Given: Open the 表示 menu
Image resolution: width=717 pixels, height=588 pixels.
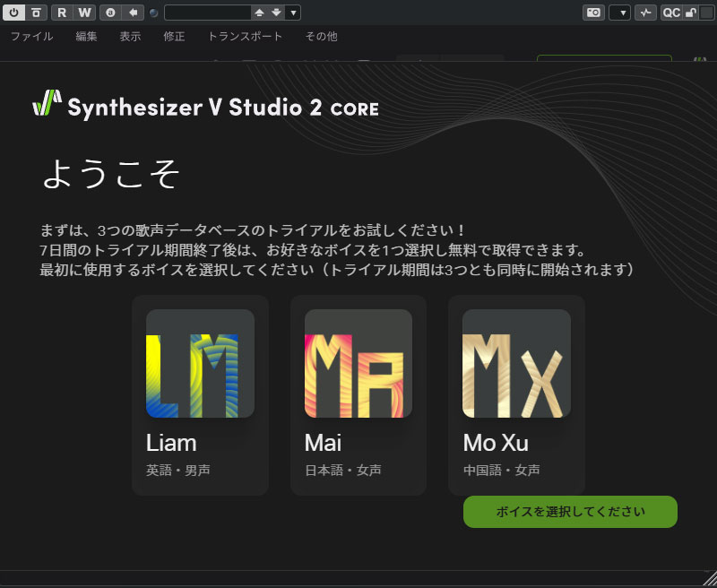Looking at the screenshot, I should click(x=130, y=36).
